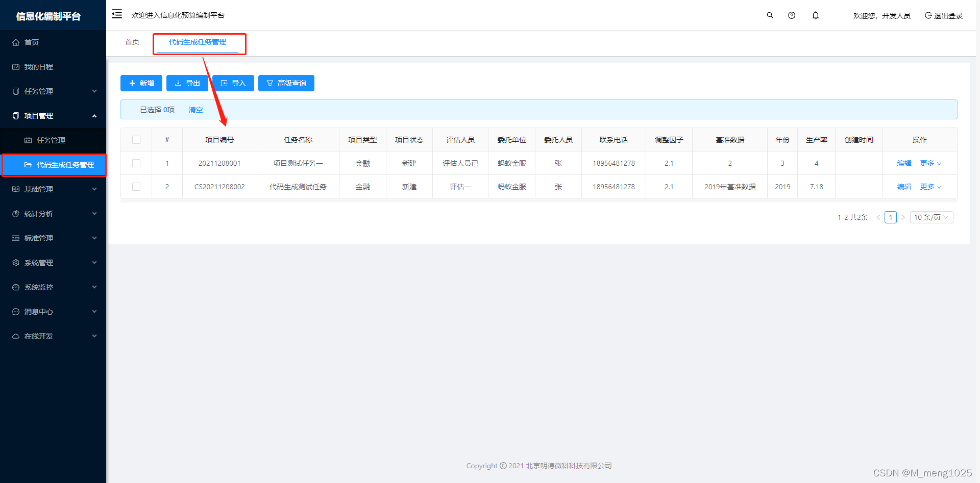Expand 系统管理 menu chevron
The width and height of the screenshot is (980, 483).
(94, 263)
